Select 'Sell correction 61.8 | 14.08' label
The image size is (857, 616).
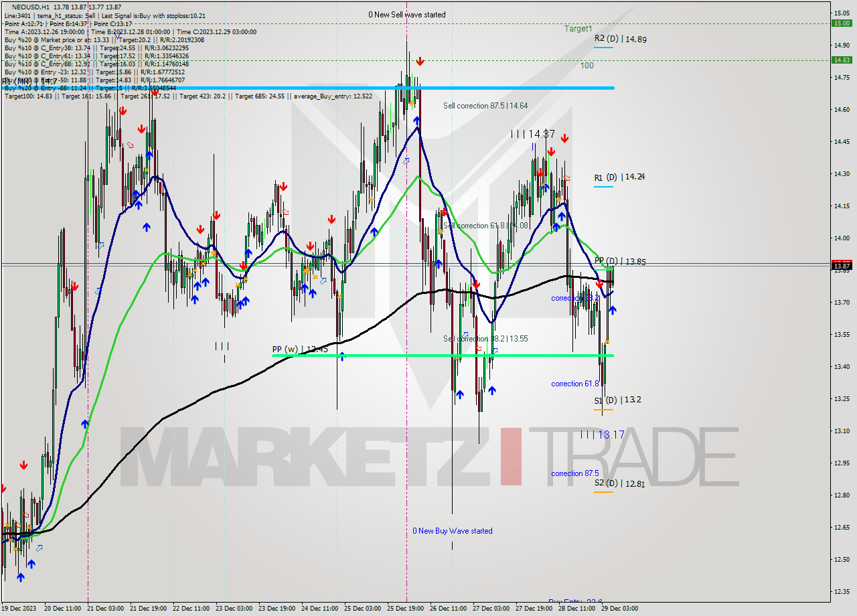pyautogui.click(x=485, y=226)
